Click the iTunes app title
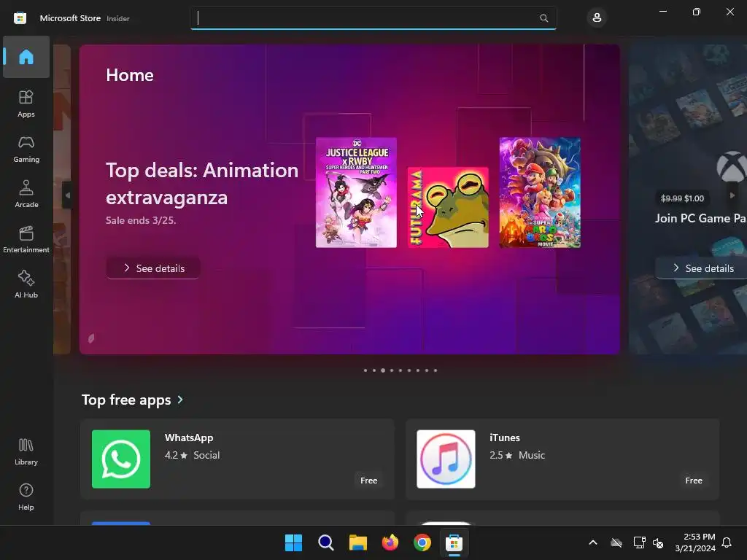This screenshot has height=560, width=747. point(505,437)
